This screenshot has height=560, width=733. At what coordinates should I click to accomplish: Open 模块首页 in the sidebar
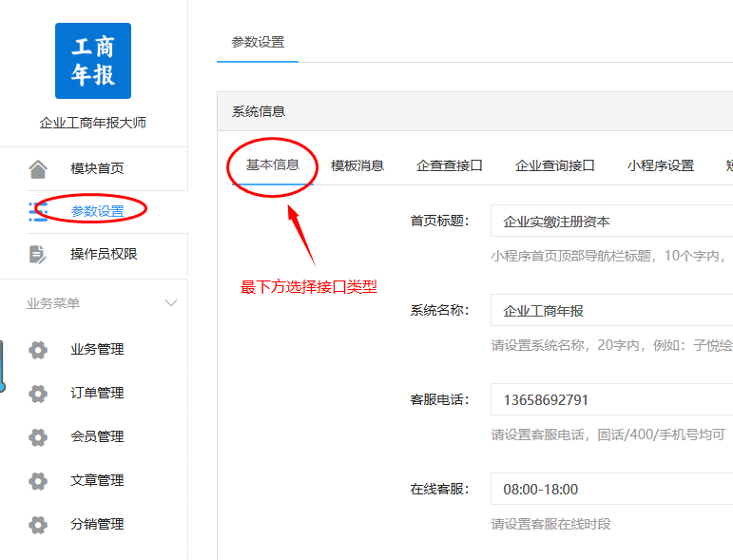point(97,168)
